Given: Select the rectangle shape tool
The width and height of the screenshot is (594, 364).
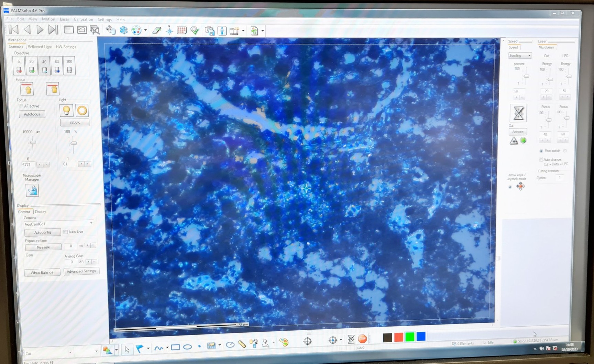Looking at the screenshot, I should [x=176, y=347].
